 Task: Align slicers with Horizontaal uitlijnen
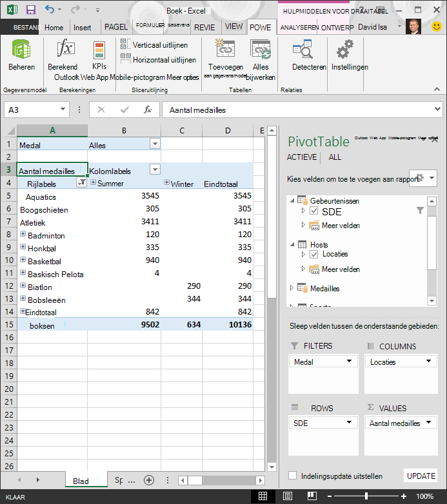click(x=158, y=59)
